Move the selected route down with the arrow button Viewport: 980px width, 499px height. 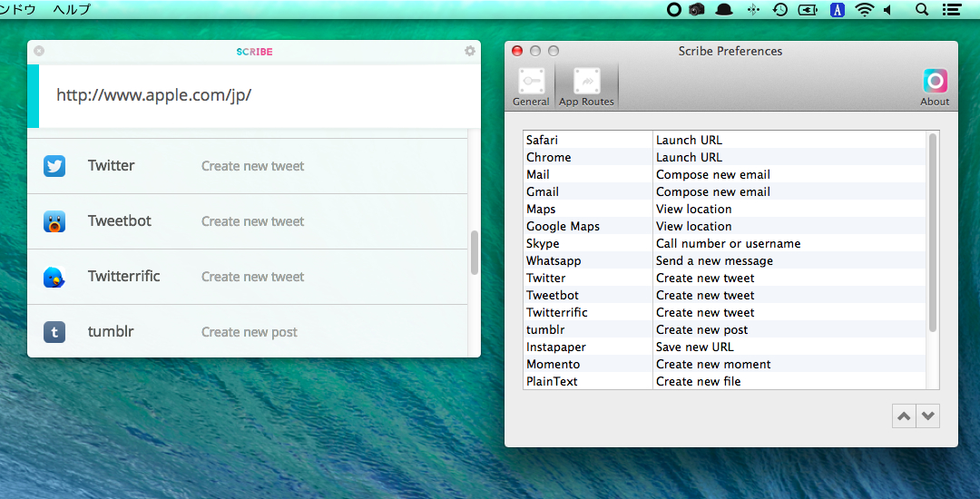pyautogui.click(x=927, y=416)
